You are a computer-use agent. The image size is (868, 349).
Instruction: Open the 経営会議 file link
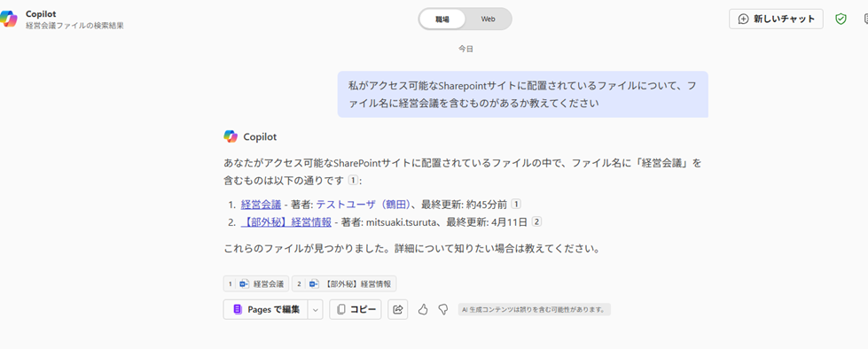(261, 205)
